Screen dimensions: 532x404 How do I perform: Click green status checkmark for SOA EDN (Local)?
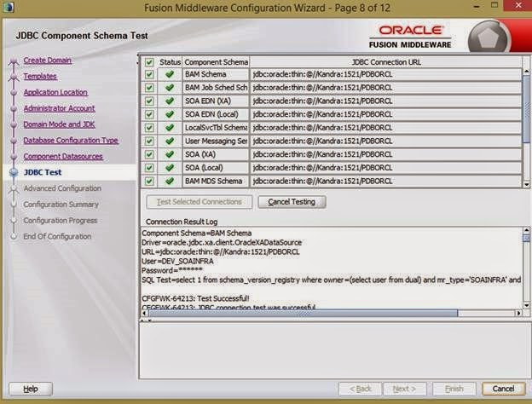click(x=170, y=114)
